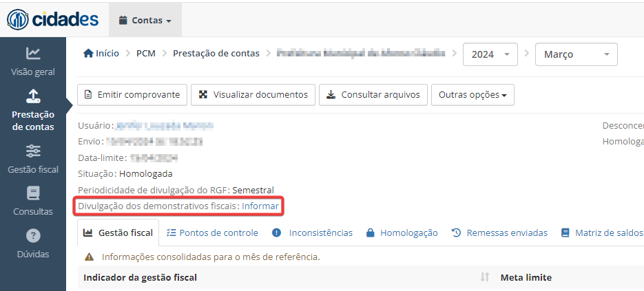Image resolution: width=644 pixels, height=291 pixels.
Task: Click the Cidades logo
Action: pos(52,20)
